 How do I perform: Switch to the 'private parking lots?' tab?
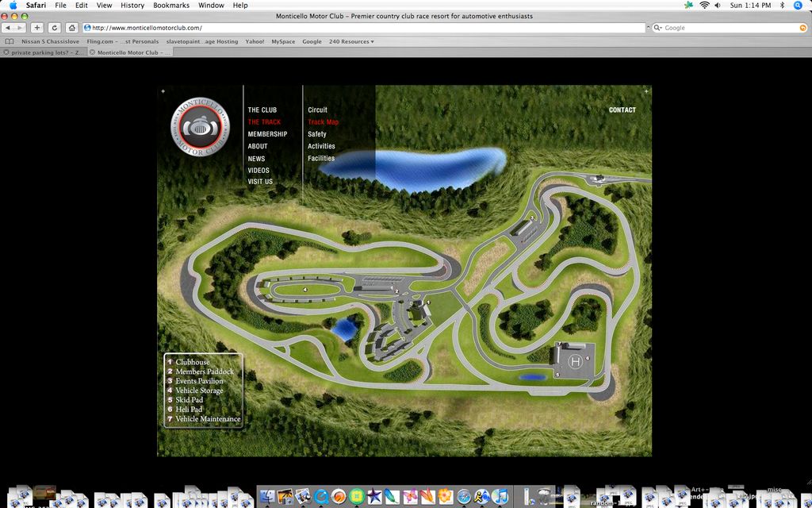click(44, 52)
